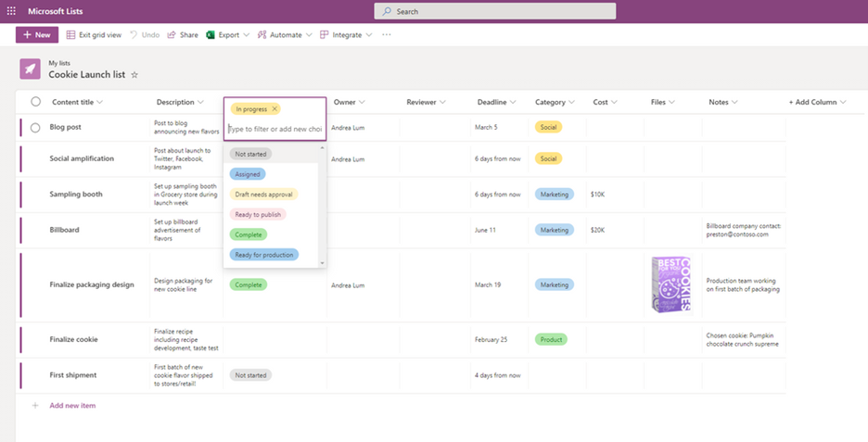The height and width of the screenshot is (442, 868).
Task: Click the New button
Action: click(37, 35)
